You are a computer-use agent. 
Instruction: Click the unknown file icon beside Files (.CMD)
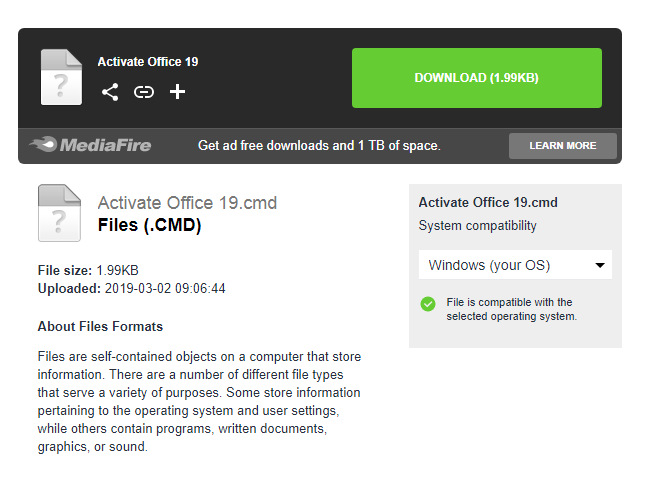[x=59, y=213]
